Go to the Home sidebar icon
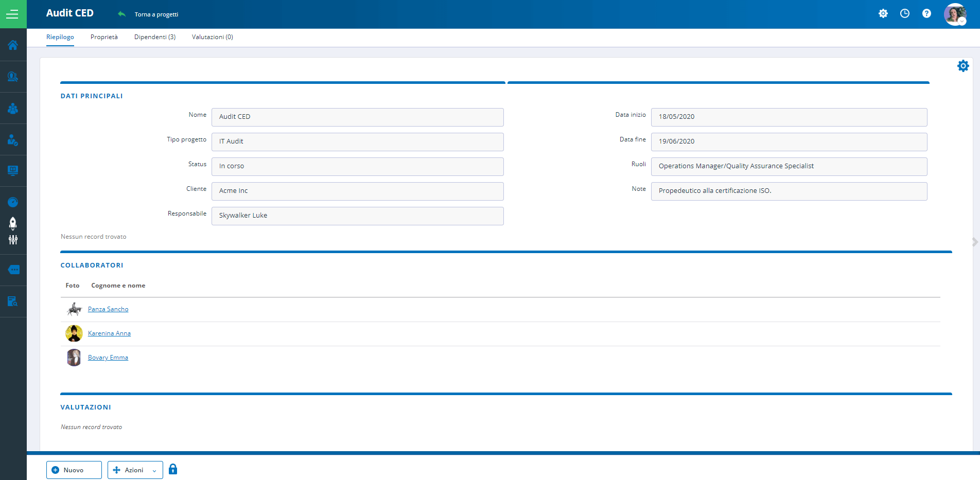The image size is (980, 480). click(x=13, y=45)
